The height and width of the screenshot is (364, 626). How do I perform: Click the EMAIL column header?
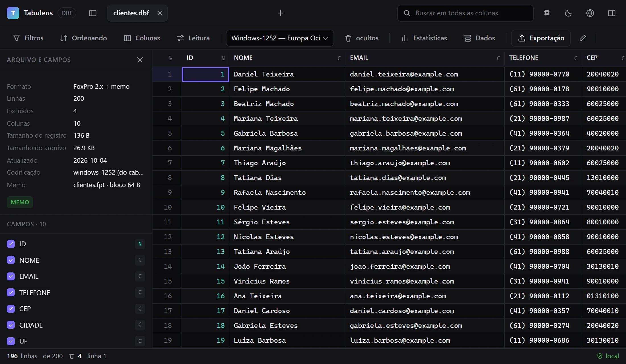(425, 58)
